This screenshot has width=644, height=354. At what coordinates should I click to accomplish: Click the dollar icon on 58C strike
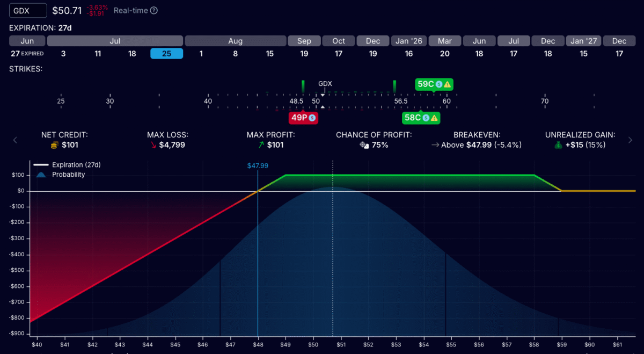(x=426, y=118)
